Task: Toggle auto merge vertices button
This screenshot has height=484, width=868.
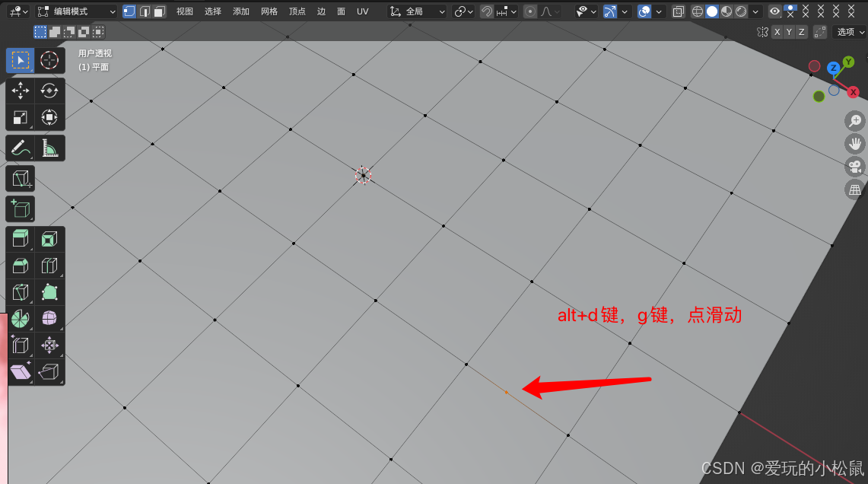Action: coord(820,32)
